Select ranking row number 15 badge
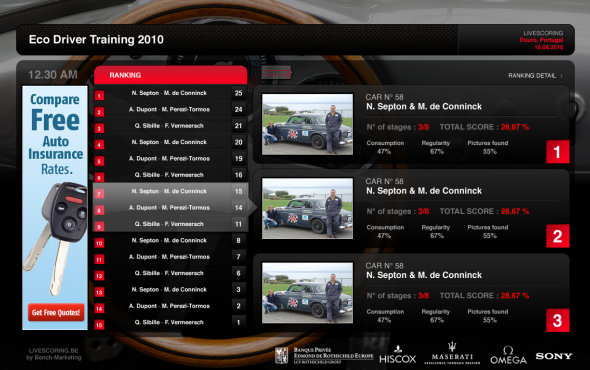 (x=99, y=325)
